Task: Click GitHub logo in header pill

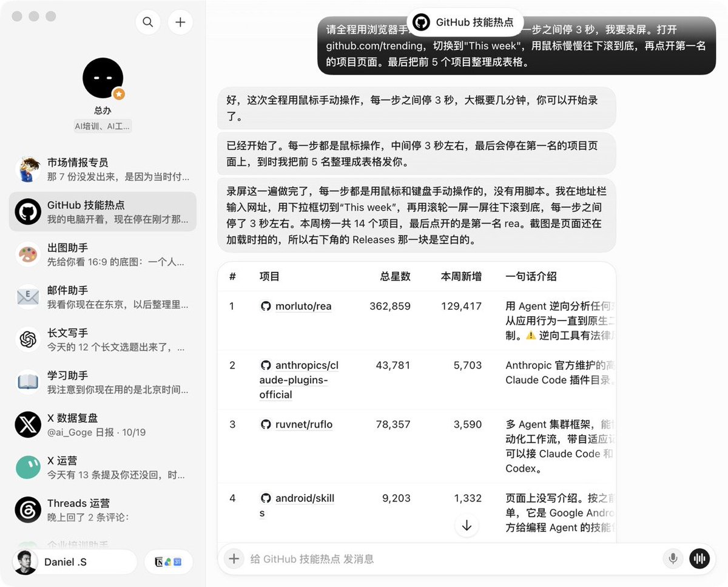Action: click(421, 22)
